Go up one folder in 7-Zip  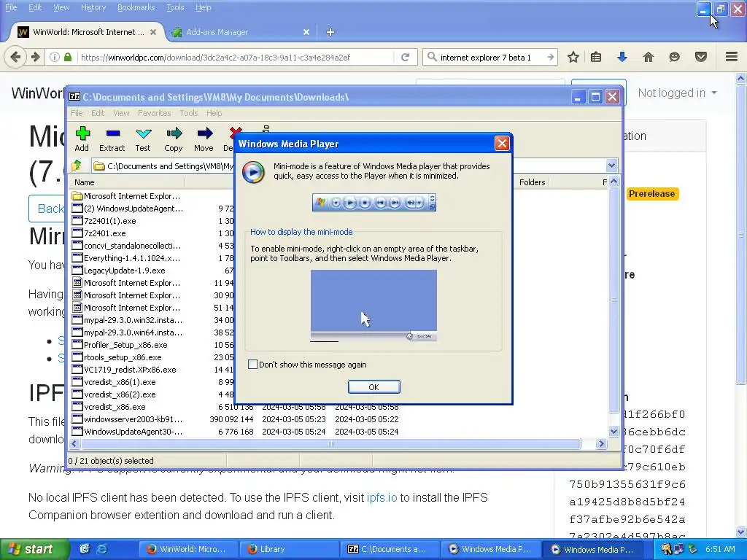click(77, 166)
